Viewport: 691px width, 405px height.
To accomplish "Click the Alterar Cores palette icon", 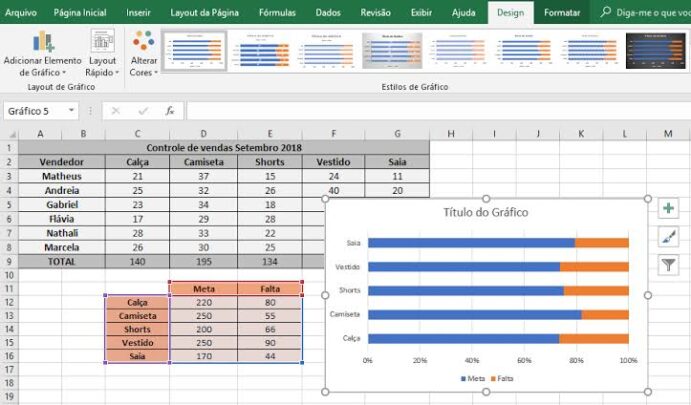I will [144, 41].
